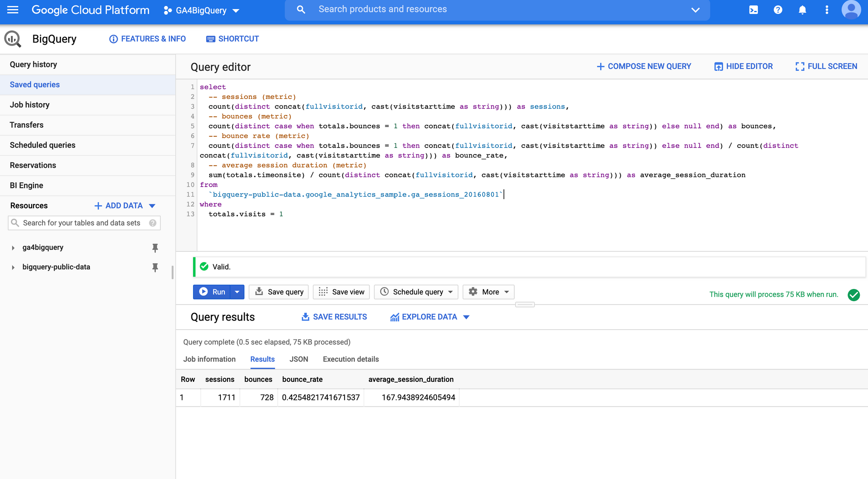The width and height of the screenshot is (868, 479).
Task: Open the Run options dropdown arrow
Action: point(237,292)
